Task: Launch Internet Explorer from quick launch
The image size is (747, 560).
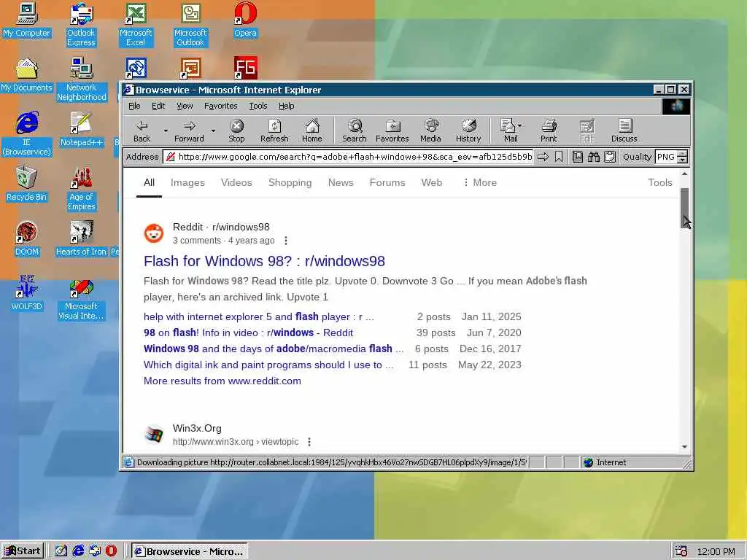Action: (78, 551)
